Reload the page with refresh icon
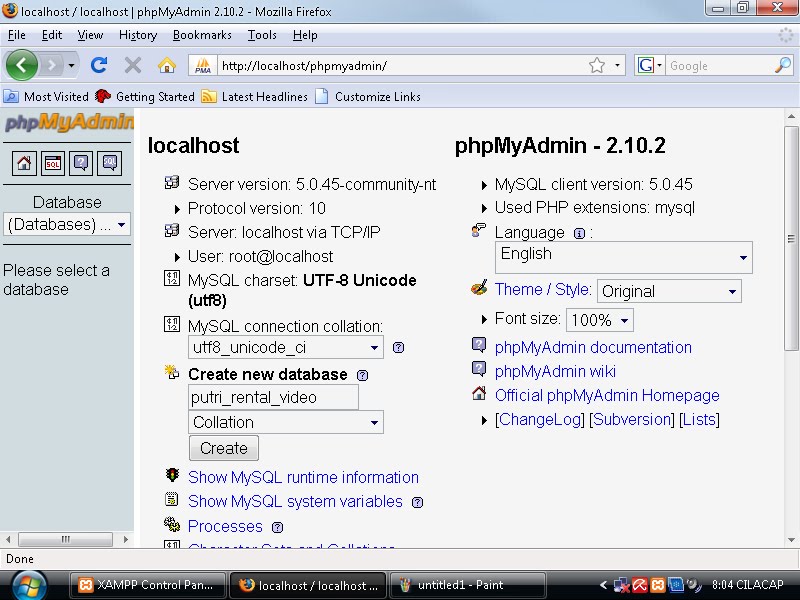This screenshot has width=800, height=600. [98, 65]
